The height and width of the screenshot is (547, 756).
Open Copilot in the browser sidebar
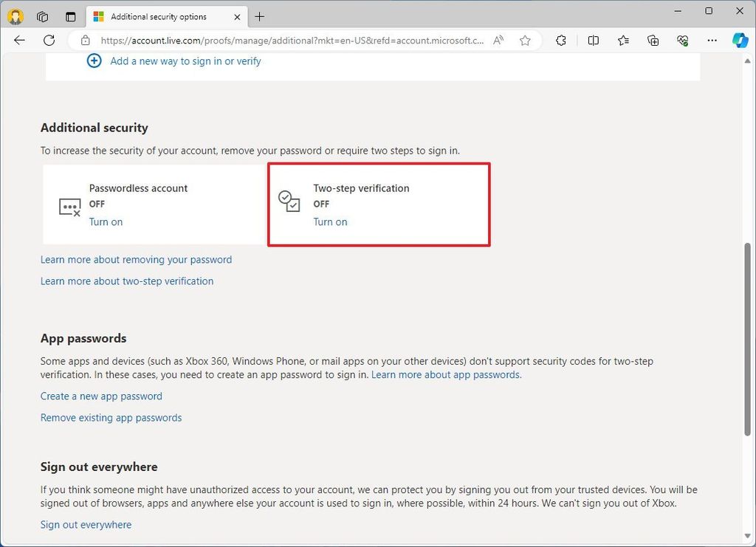point(740,41)
